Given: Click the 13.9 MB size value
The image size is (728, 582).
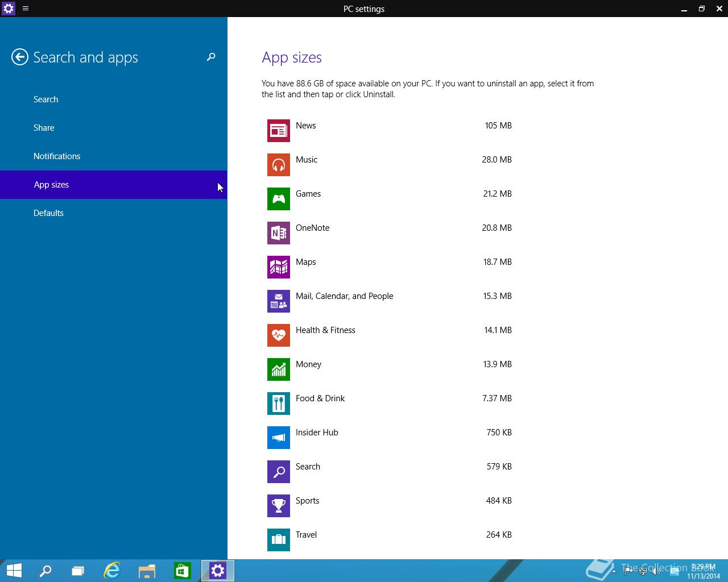Looking at the screenshot, I should 498,364.
